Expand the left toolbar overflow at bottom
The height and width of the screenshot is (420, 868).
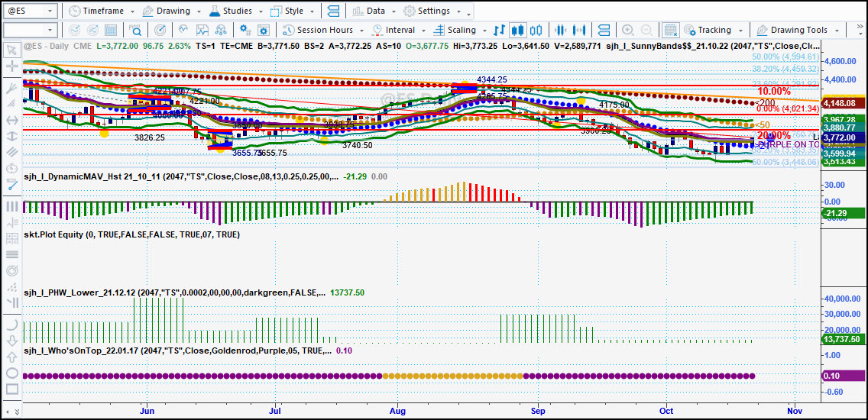15,412
